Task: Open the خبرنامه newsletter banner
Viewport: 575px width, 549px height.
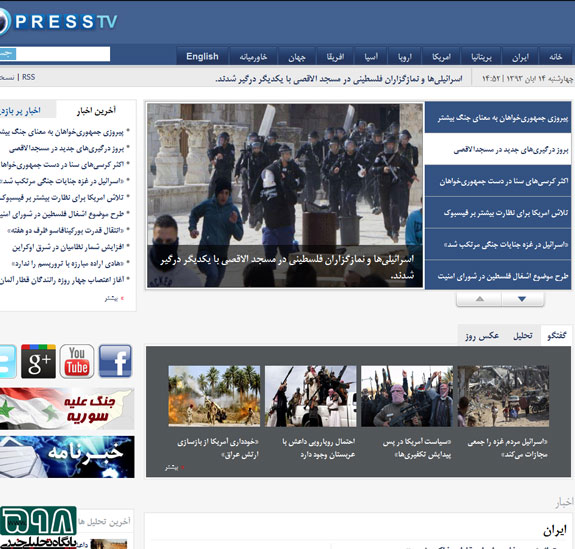Action: [67, 457]
